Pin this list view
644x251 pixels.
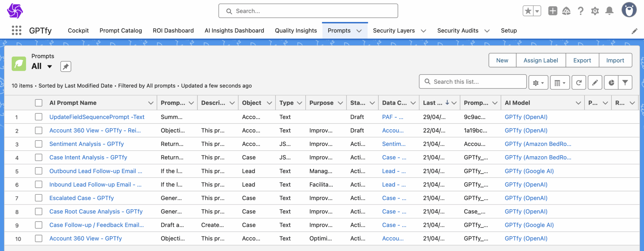pos(66,66)
